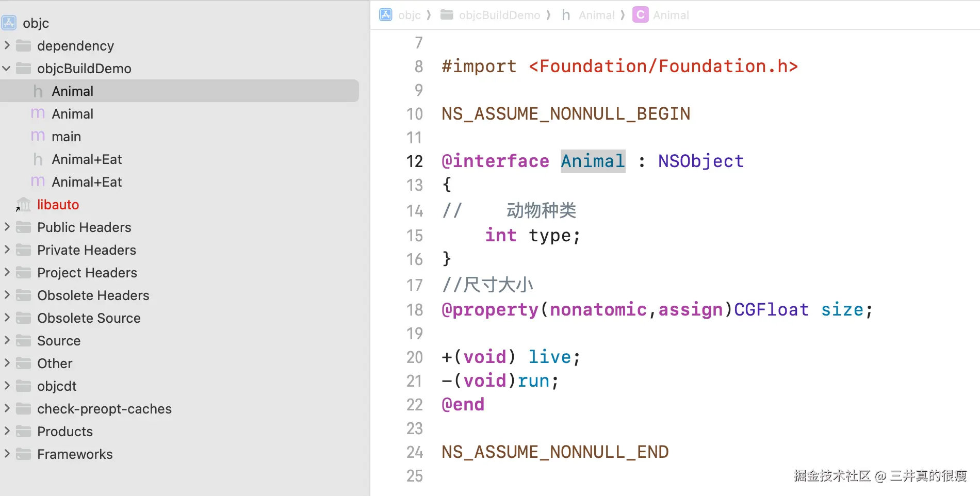Click the objc project icon in navigator
The image size is (980, 496).
click(9, 23)
